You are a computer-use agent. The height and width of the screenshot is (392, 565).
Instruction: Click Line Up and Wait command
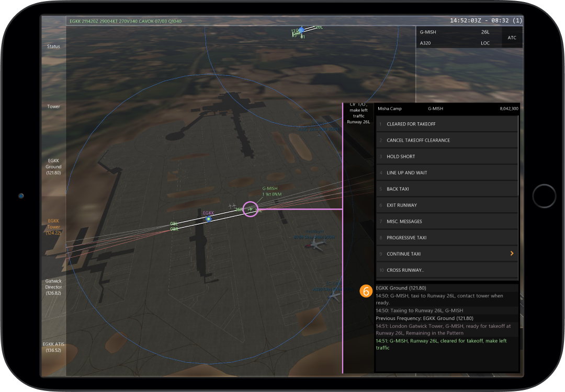tap(447, 173)
